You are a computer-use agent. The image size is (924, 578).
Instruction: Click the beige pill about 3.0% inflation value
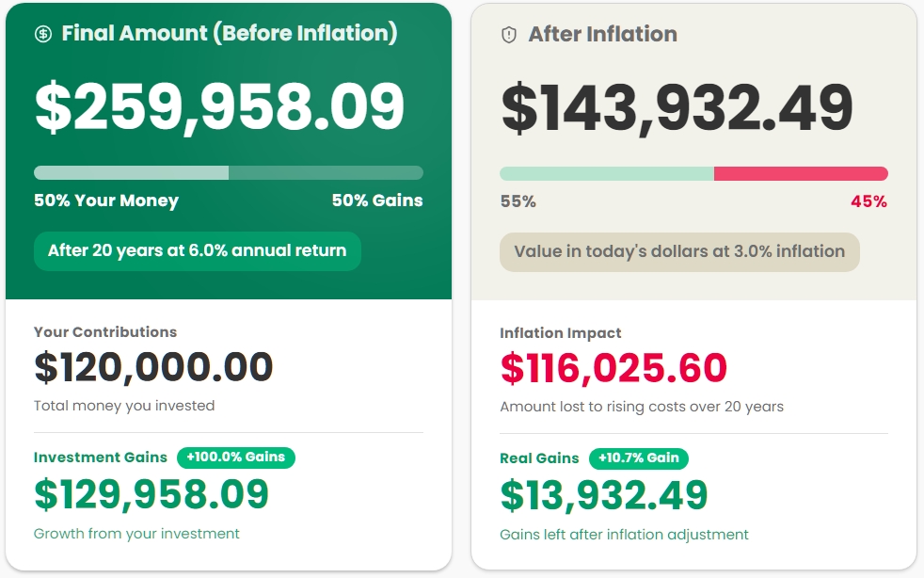(x=679, y=252)
